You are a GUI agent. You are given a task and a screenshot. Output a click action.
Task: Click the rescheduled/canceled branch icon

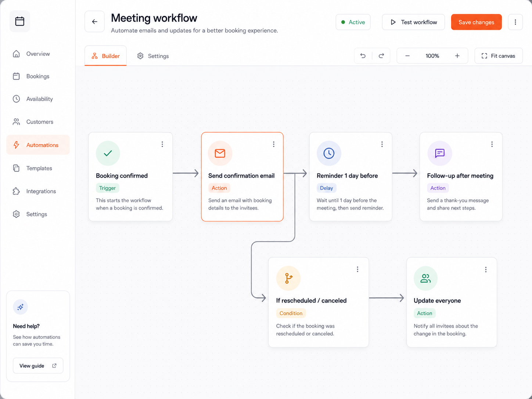click(288, 278)
